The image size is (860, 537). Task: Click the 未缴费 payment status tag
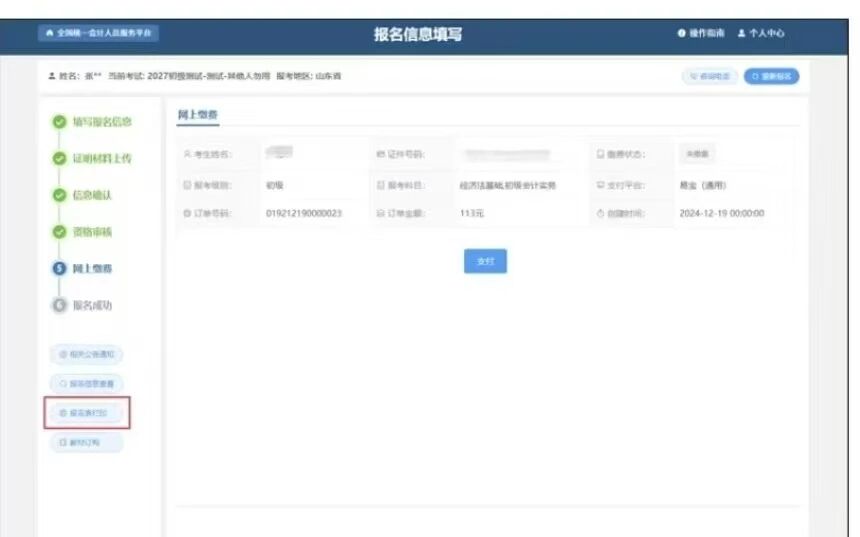pos(697,154)
